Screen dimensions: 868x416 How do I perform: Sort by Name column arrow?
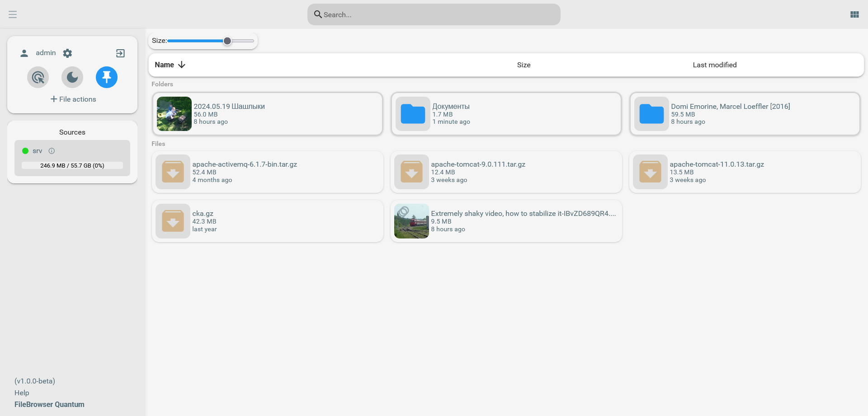[x=182, y=65]
